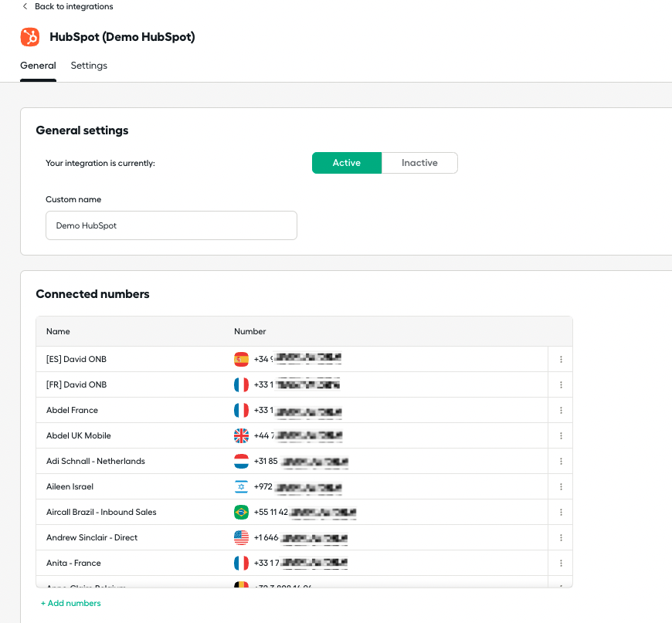
Task: Set integration status to Inactive
Action: (419, 163)
